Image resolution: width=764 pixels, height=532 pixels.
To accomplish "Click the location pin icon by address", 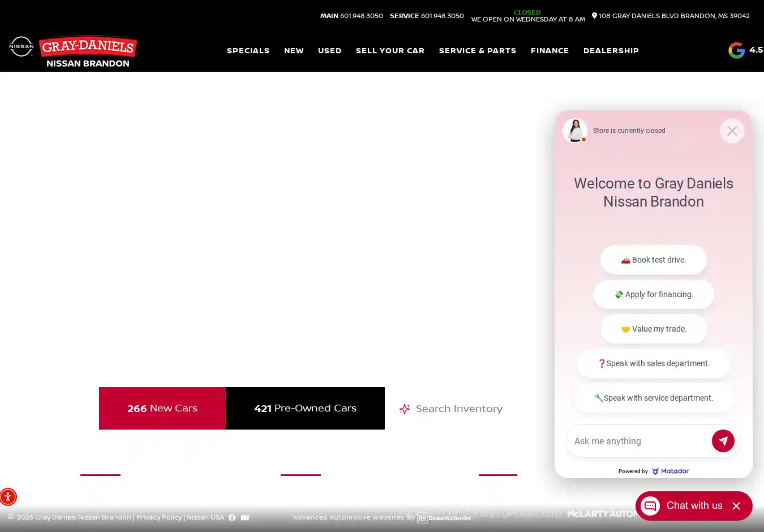I will pos(594,16).
